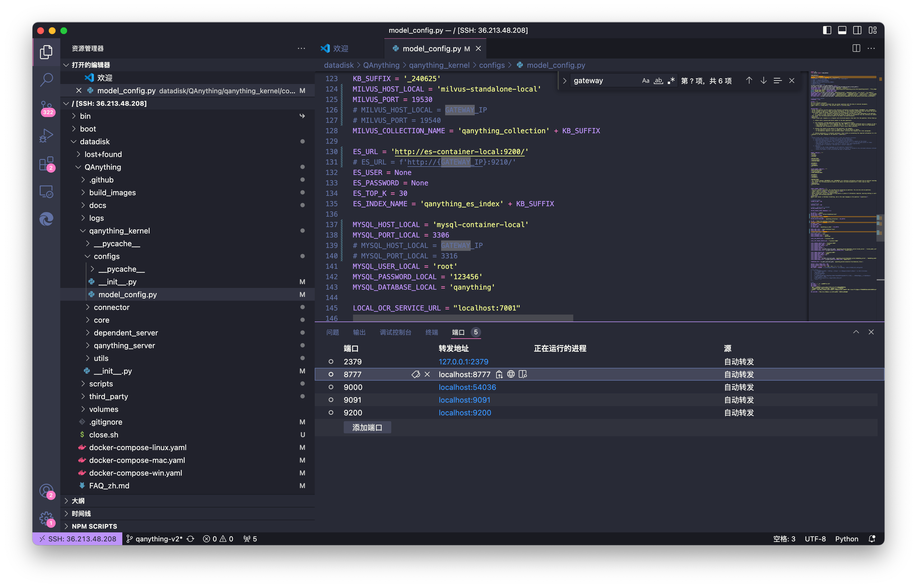Close the bottom panel
917x588 pixels.
[x=871, y=332]
